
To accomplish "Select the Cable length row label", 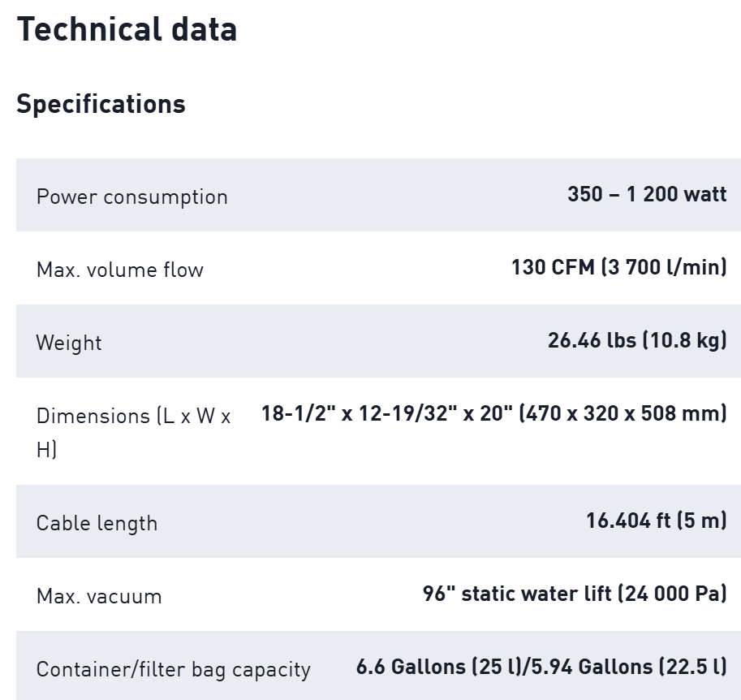I will [x=97, y=523].
